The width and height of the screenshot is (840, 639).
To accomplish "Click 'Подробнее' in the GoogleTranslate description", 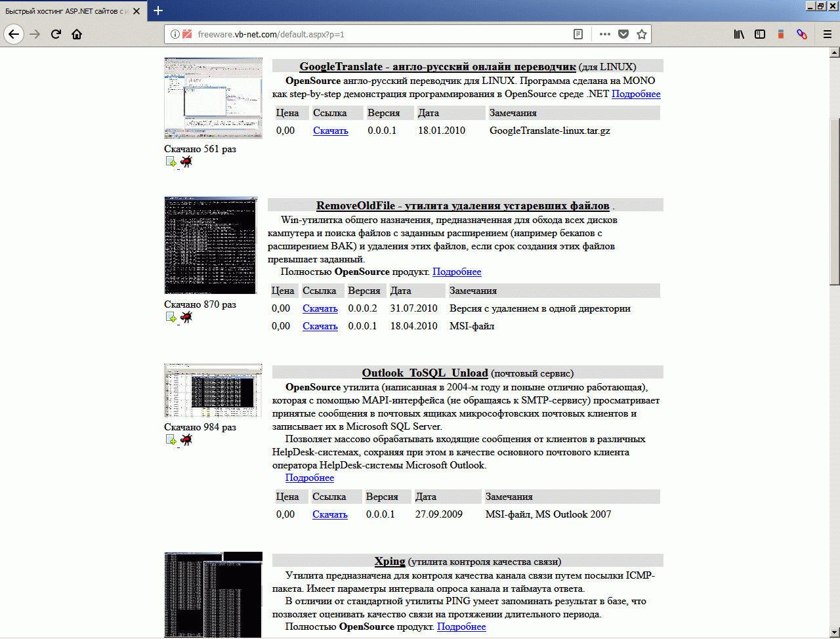I will 636,94.
